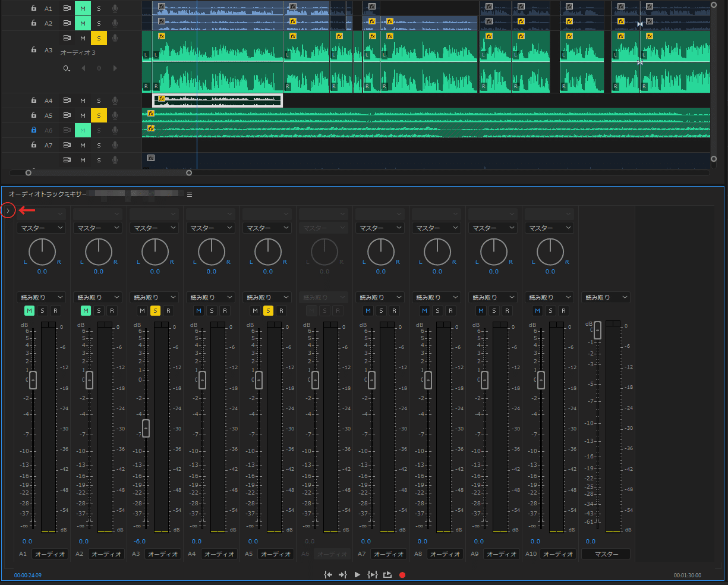The image size is (728, 585).
Task: Click the 0.0 pan value under A2 knob
Action: pyautogui.click(x=98, y=272)
